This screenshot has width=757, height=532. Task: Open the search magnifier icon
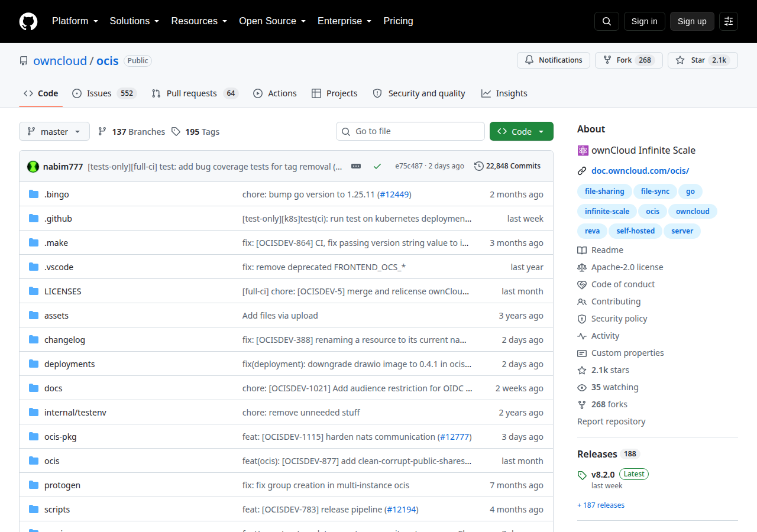607,21
